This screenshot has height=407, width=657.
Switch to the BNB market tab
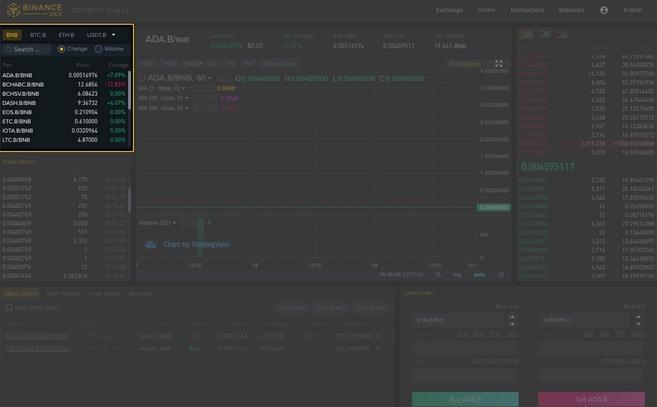point(12,35)
